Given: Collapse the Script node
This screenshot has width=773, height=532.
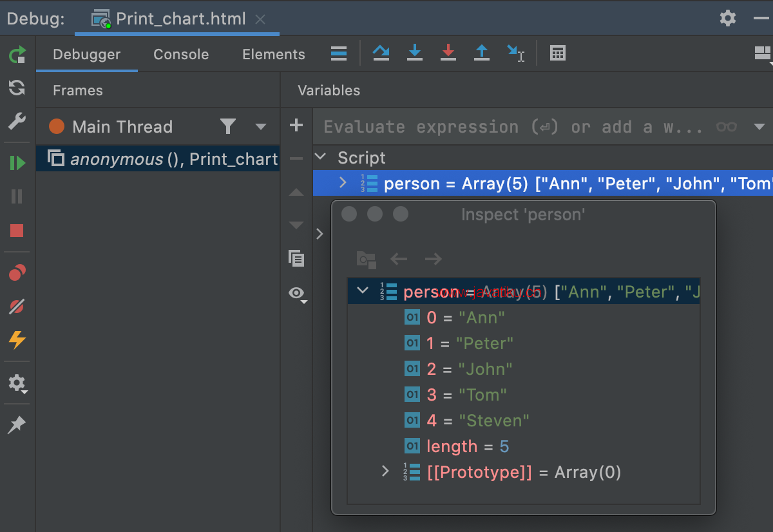Looking at the screenshot, I should coord(320,157).
